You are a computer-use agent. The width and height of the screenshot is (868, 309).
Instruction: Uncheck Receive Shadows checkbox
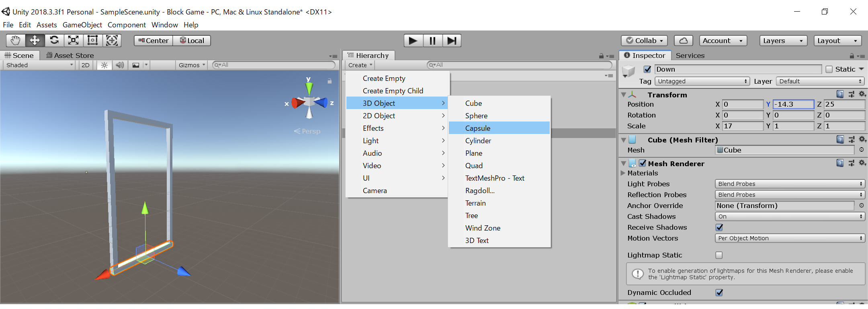point(719,228)
